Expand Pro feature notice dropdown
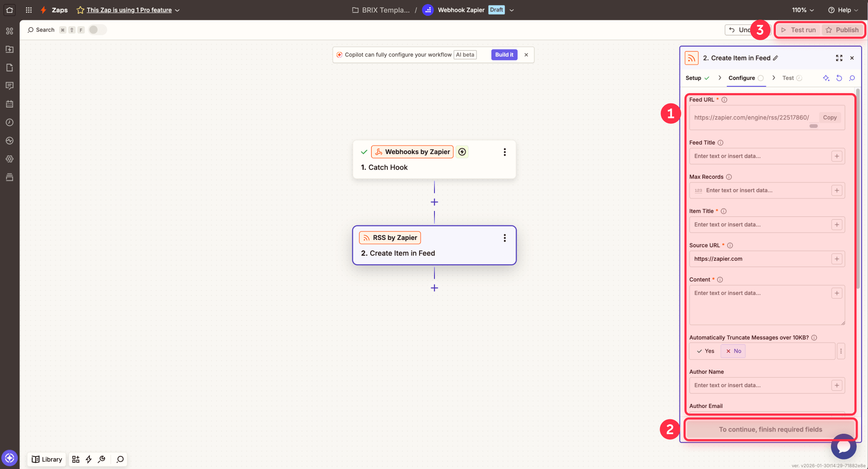 (x=177, y=10)
